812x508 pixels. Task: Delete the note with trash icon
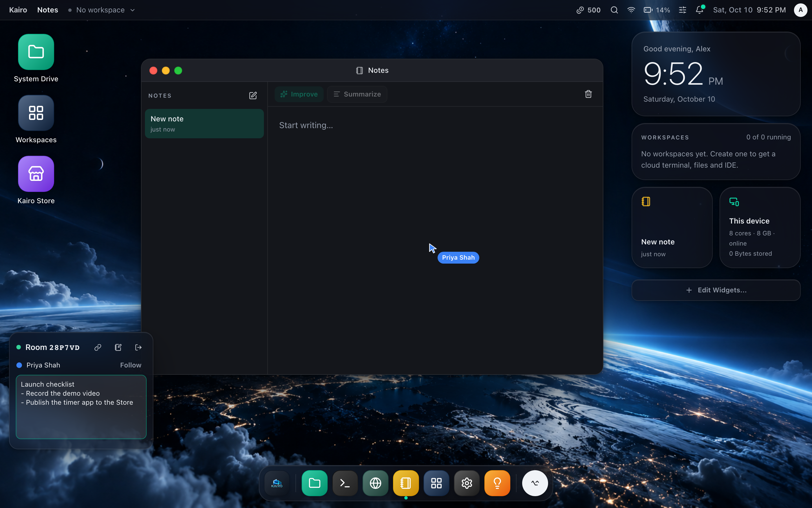(588, 94)
